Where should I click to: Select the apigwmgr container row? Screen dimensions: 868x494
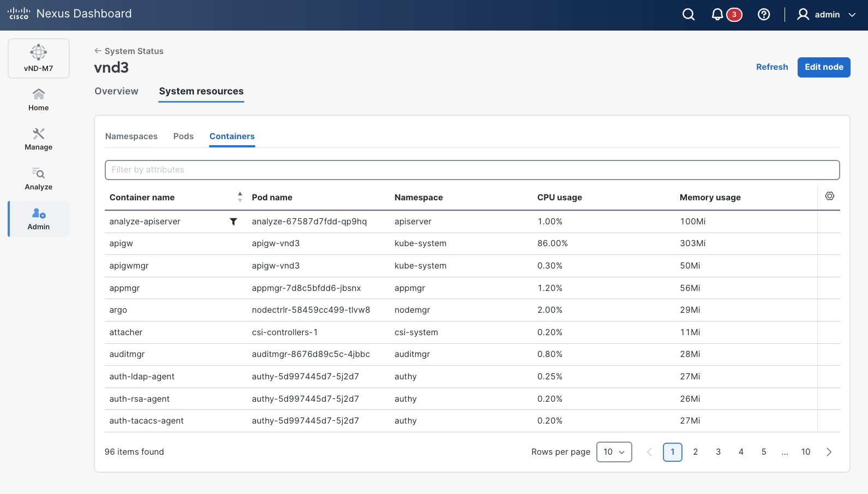click(472, 266)
